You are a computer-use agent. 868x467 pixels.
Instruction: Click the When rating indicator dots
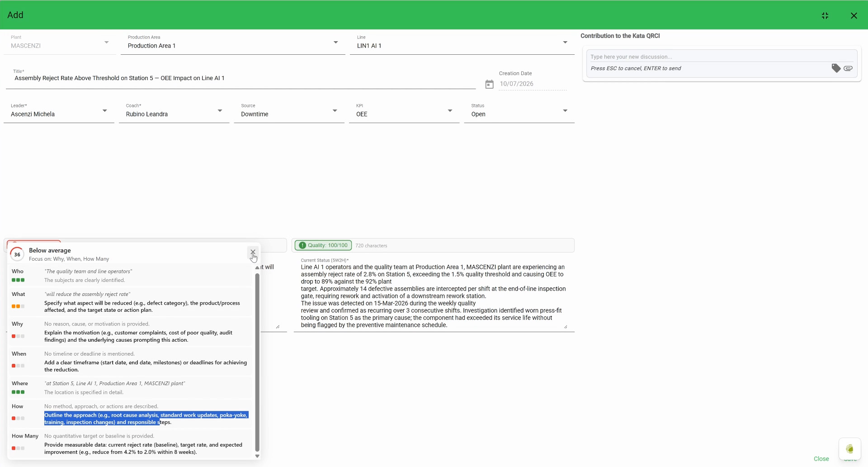point(19,366)
